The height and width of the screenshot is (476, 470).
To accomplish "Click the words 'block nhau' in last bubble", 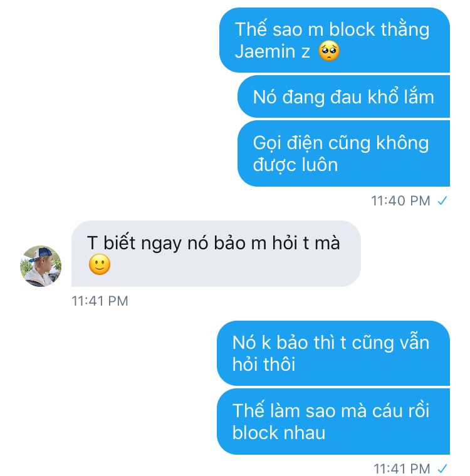I will (x=279, y=433).
